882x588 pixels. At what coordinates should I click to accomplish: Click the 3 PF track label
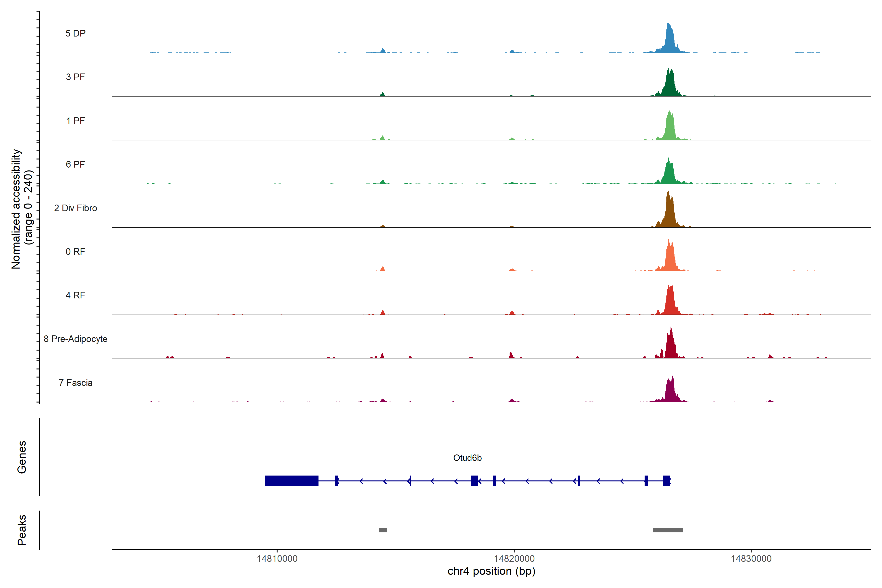[75, 77]
